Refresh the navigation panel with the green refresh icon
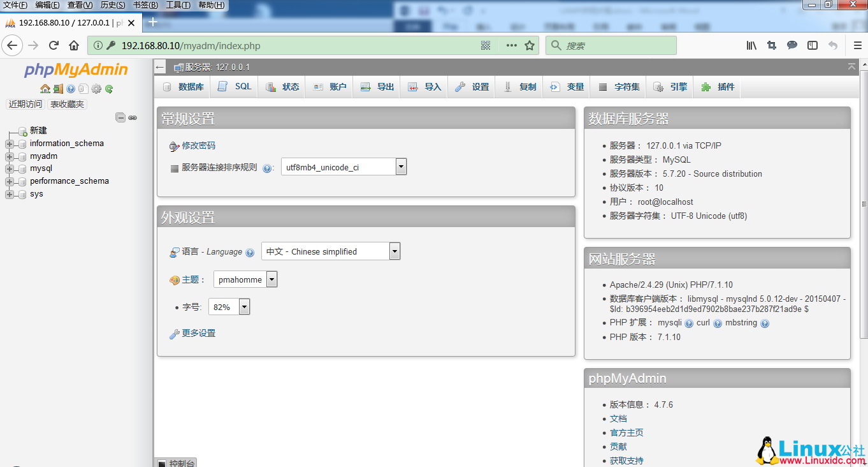Image resolution: width=868 pixels, height=467 pixels. tap(109, 89)
